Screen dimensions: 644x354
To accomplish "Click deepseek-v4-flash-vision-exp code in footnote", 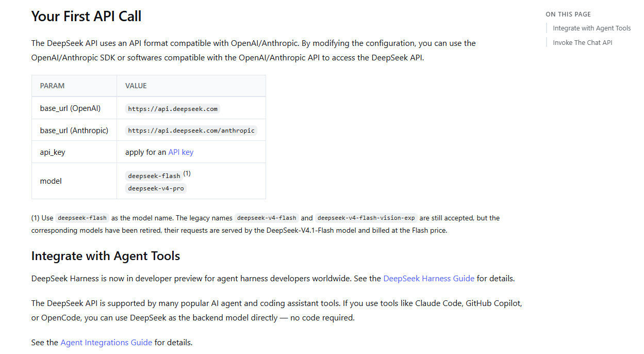I will (366, 218).
